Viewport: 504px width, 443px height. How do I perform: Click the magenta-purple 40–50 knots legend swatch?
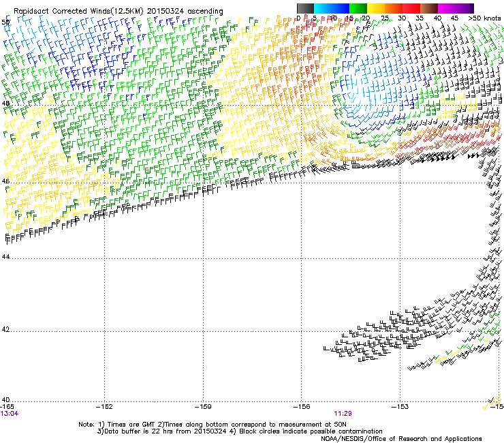tap(456, 8)
